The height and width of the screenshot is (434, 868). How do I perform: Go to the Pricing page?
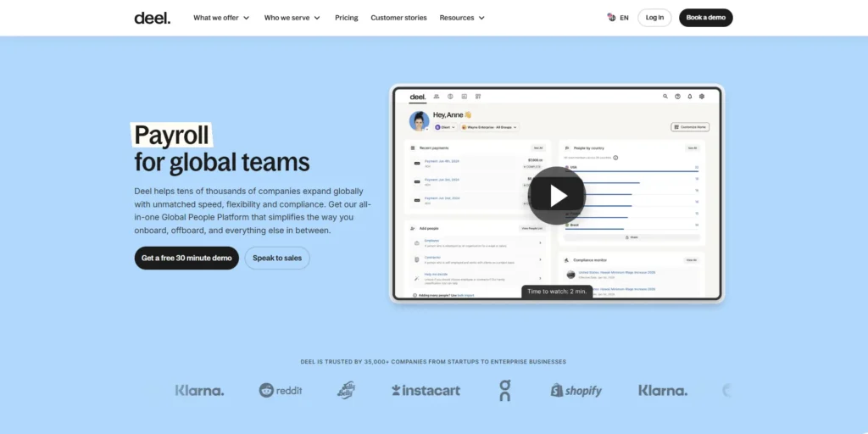[x=346, y=18]
